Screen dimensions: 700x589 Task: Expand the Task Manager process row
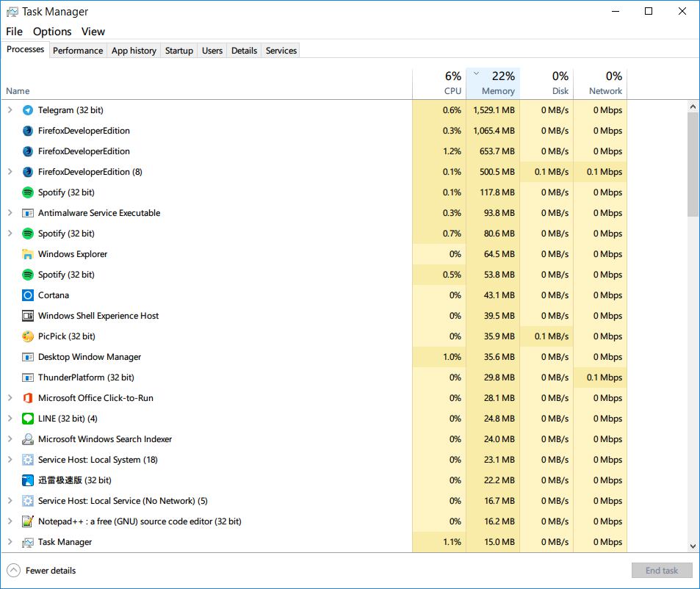[10, 542]
